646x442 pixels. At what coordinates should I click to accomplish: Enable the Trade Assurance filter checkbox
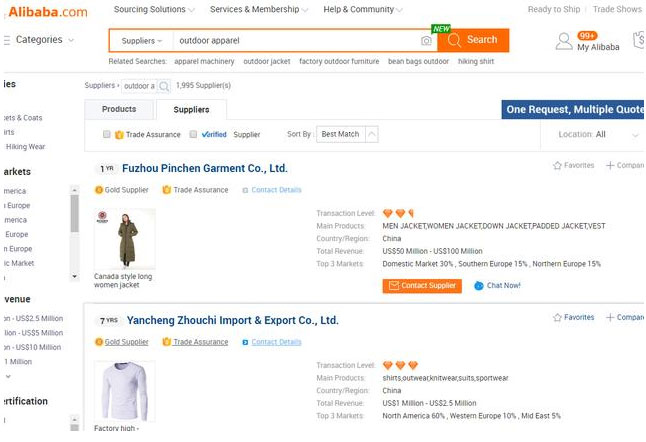[107, 134]
